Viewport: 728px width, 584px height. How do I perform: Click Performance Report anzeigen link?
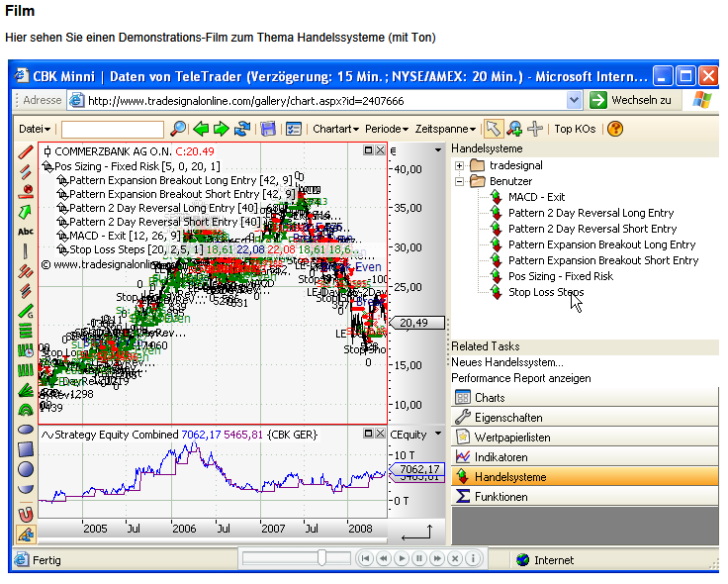[521, 378]
